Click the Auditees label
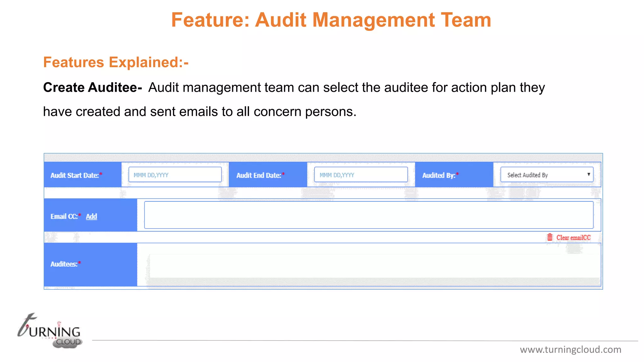644x362 pixels. pos(65,264)
